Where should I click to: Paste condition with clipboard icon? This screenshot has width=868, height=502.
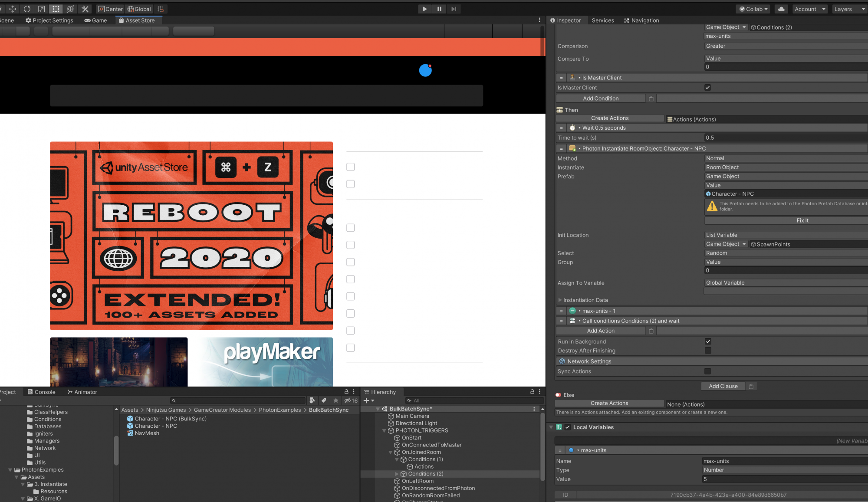click(651, 98)
